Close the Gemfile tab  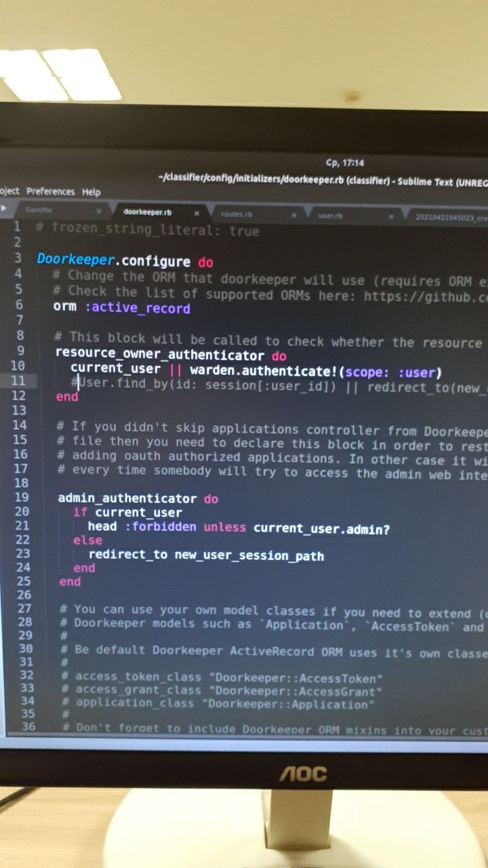point(99,211)
